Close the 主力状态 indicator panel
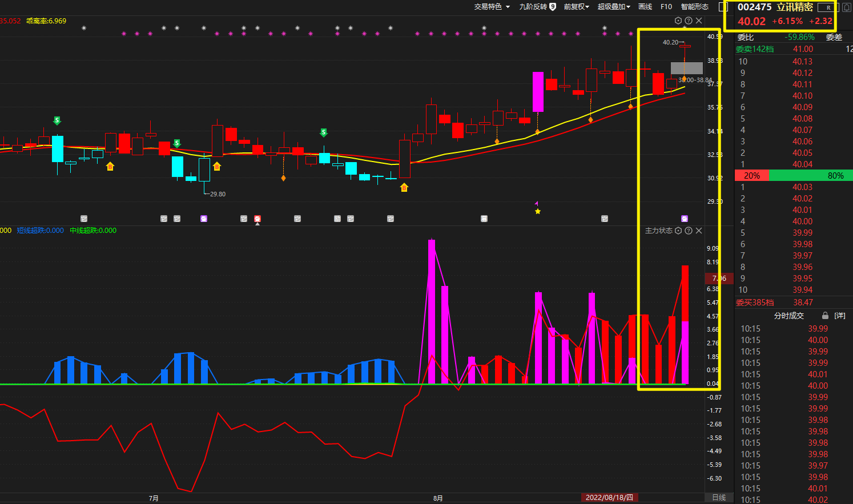Screen dimensions: 853x504 click(699, 231)
